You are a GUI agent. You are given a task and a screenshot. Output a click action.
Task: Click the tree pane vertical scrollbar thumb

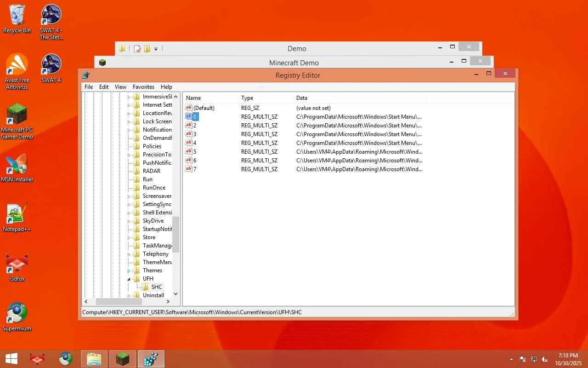coord(175,234)
